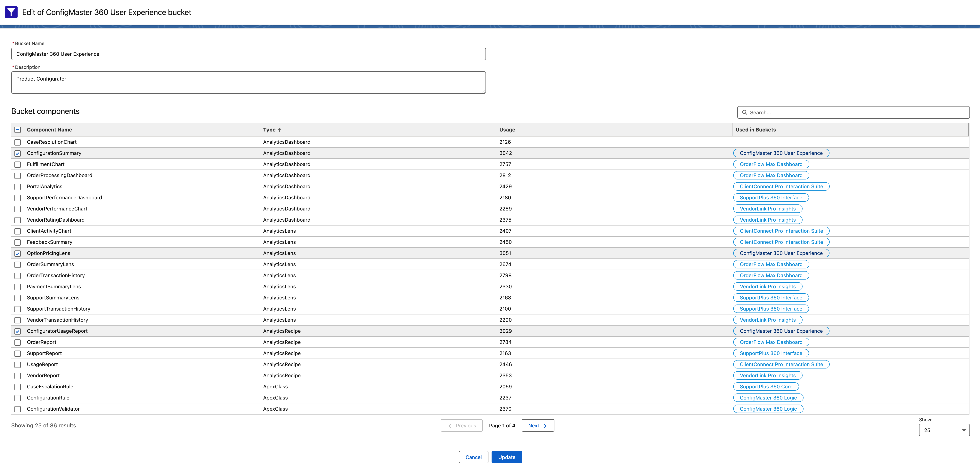Open VendorLink Pro Insights pill on VendorPerformanceChart row
The height and width of the screenshot is (467, 980).
click(x=768, y=209)
